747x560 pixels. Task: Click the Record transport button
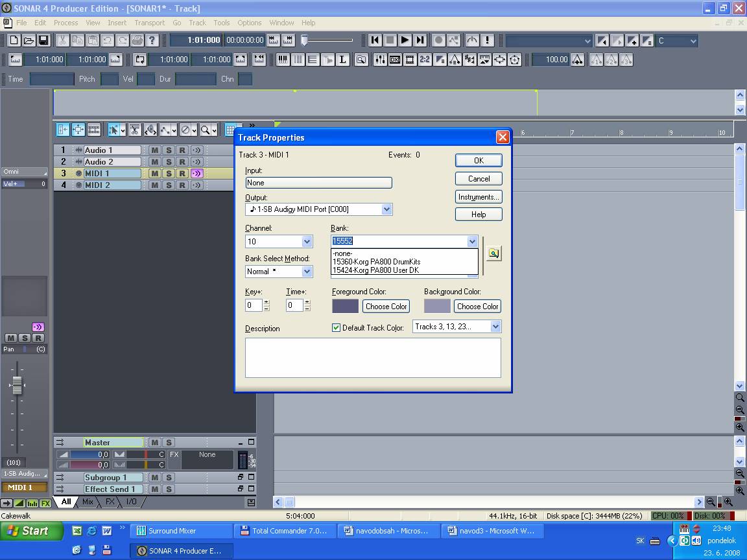tap(439, 40)
